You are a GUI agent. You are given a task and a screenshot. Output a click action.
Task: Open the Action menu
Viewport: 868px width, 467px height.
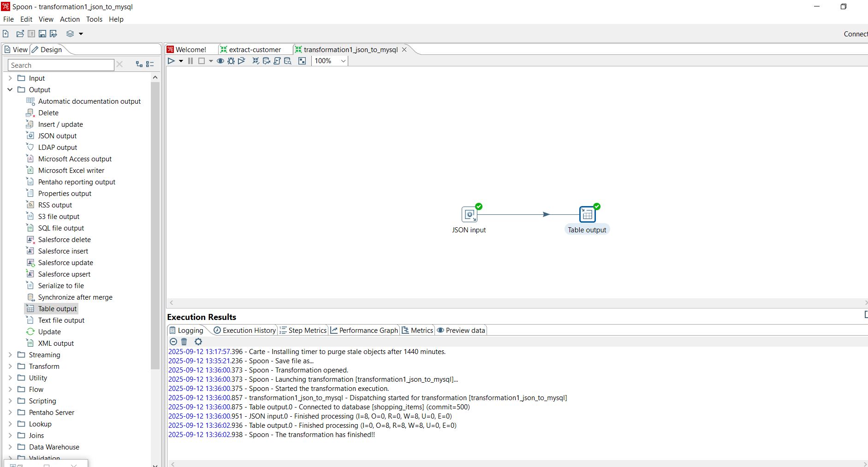click(70, 19)
